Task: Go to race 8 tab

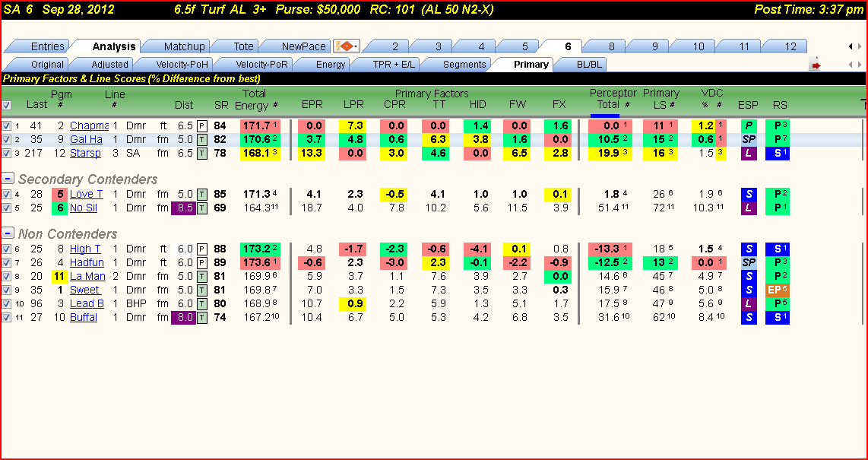Action: [611, 46]
